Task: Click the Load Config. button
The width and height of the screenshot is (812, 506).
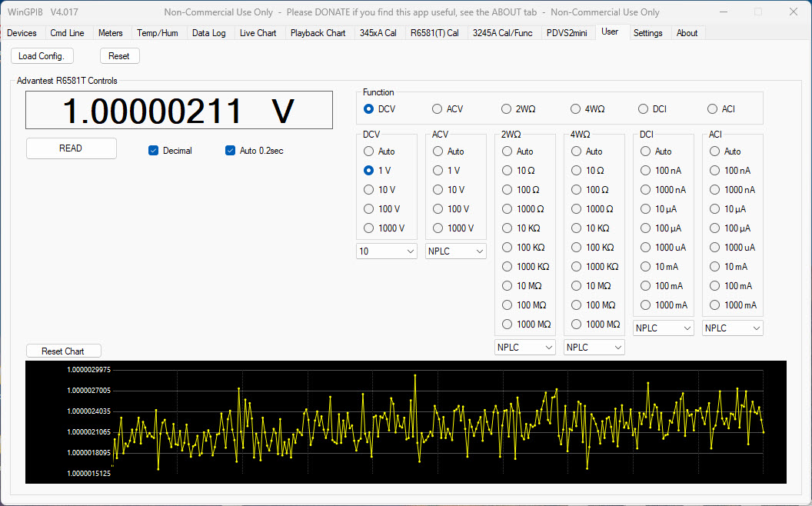Action: coord(43,56)
